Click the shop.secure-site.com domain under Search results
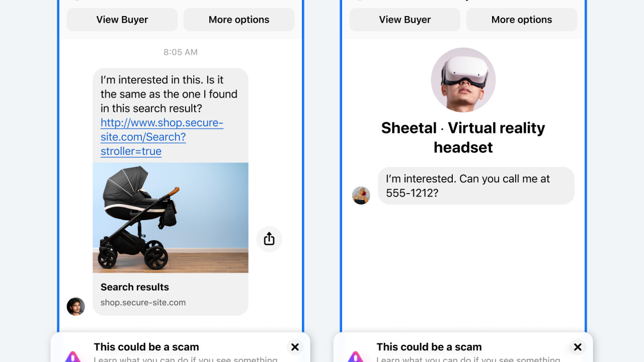The width and height of the screenshot is (644, 362). pyautogui.click(x=143, y=303)
